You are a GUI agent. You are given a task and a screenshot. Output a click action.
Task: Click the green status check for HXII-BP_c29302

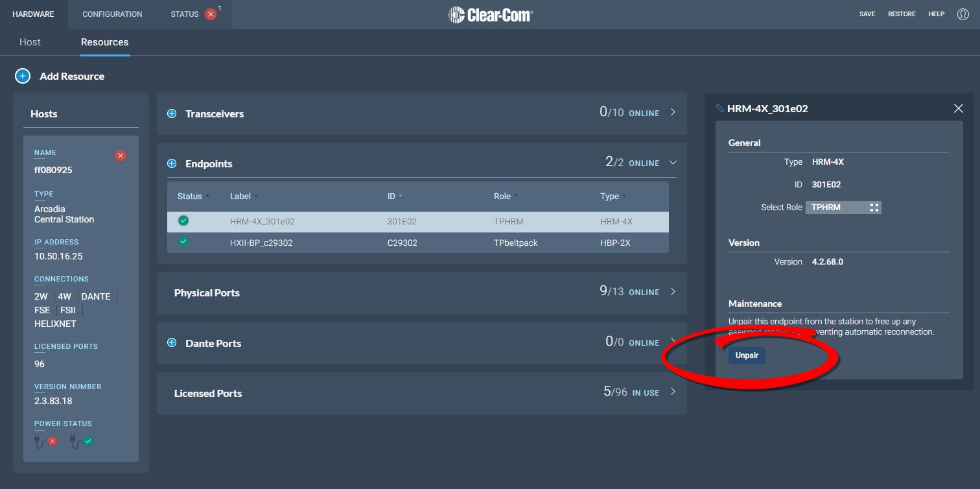click(x=183, y=242)
